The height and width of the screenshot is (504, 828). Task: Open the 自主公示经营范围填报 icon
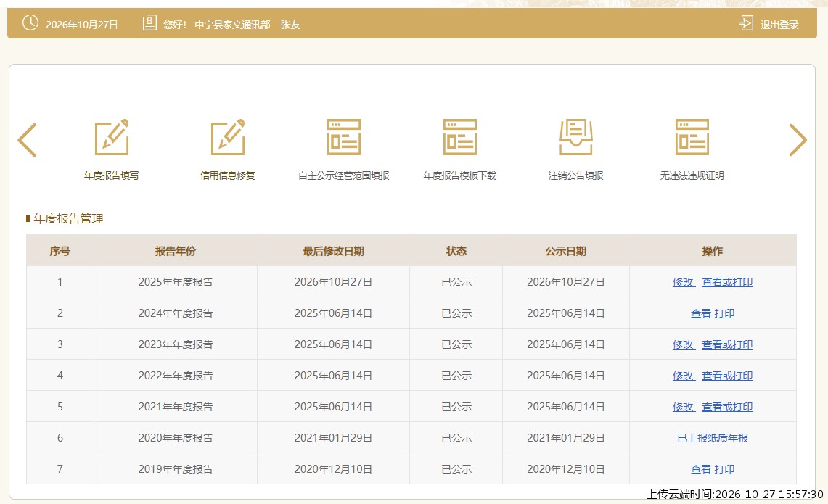344,137
